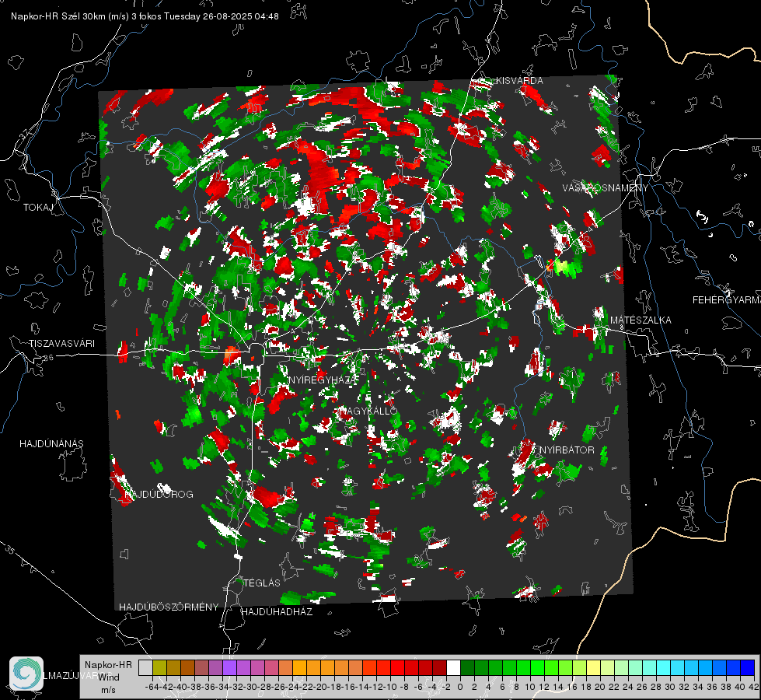Screen dimensions: 761x700
Task: Click the HAJDÚDOROG town label
Action: pyautogui.click(x=159, y=495)
